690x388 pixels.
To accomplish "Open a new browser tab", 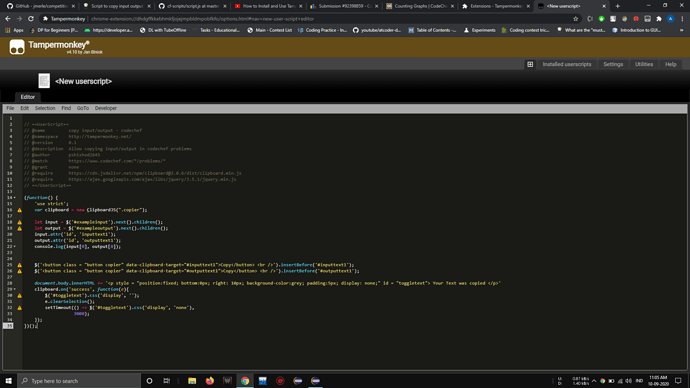I will 617,6.
